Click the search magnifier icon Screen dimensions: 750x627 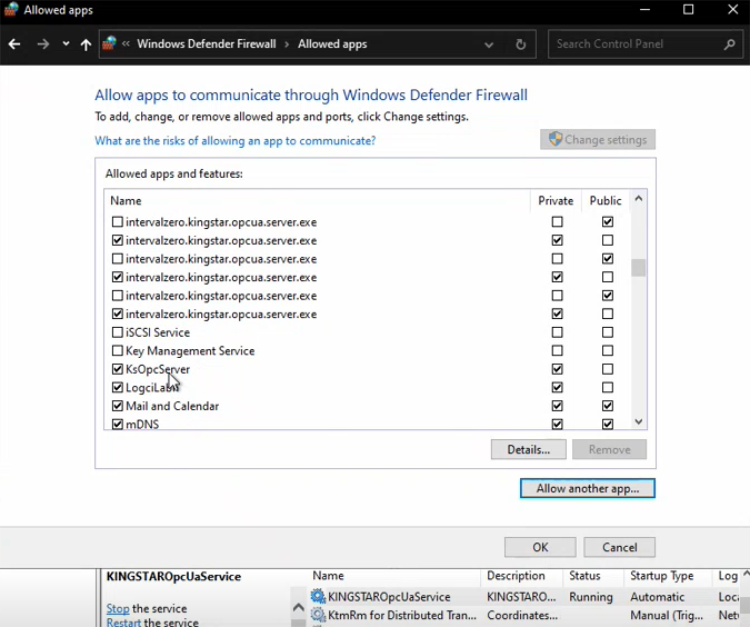point(729,44)
